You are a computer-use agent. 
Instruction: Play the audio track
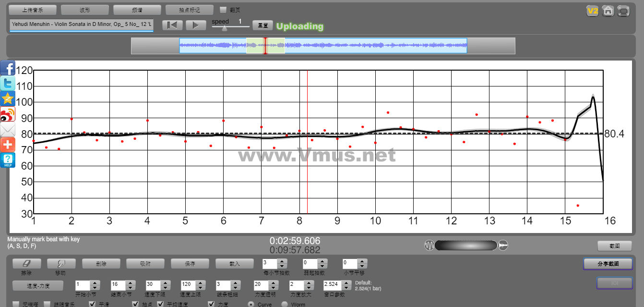(x=196, y=25)
